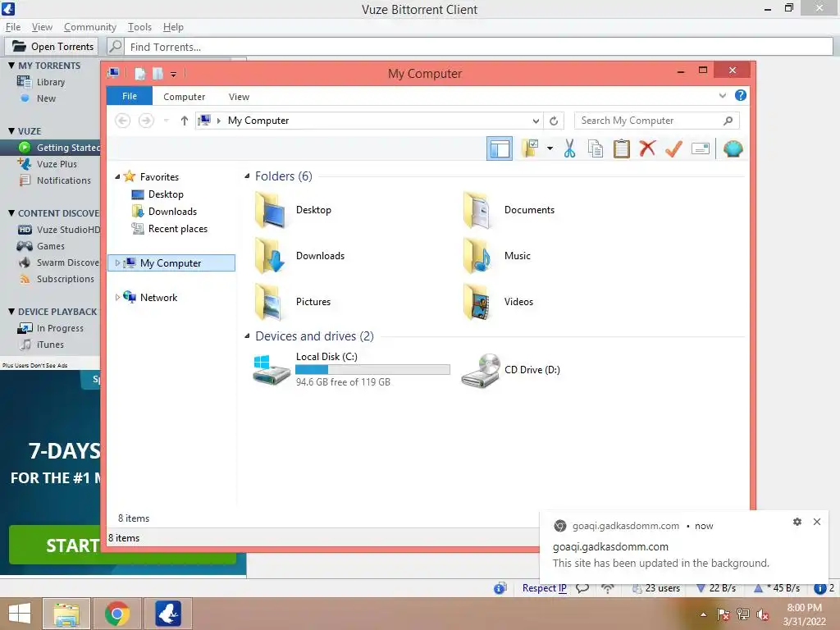
Task: Open Games in Vuze sidebar
Action: point(50,246)
